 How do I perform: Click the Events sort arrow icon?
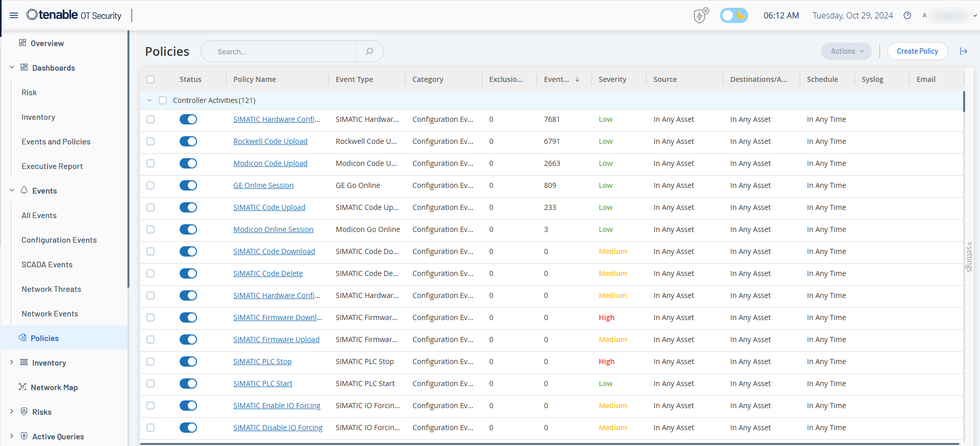[x=577, y=79]
